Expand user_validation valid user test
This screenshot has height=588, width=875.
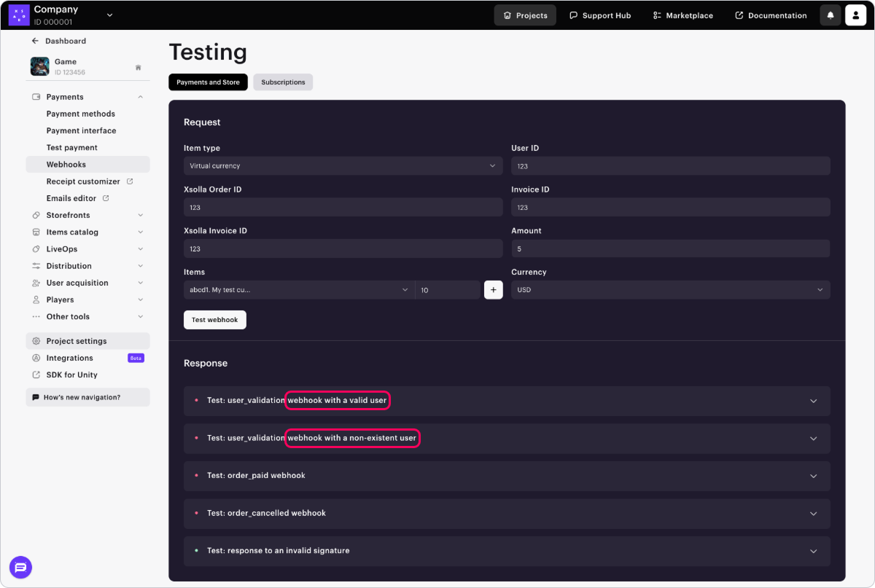[507, 401]
